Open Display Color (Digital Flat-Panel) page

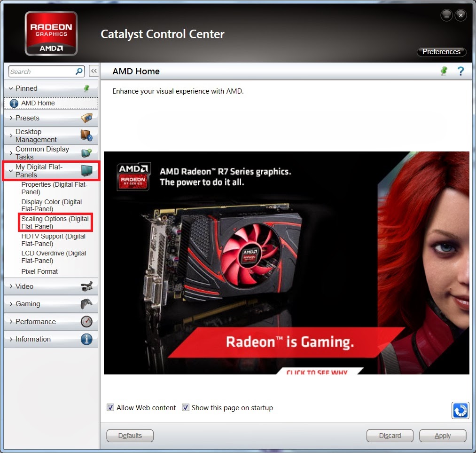(52, 206)
